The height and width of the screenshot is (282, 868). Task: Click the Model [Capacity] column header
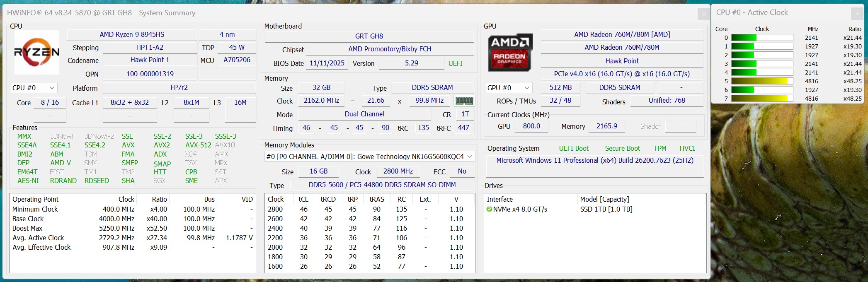[x=604, y=199]
